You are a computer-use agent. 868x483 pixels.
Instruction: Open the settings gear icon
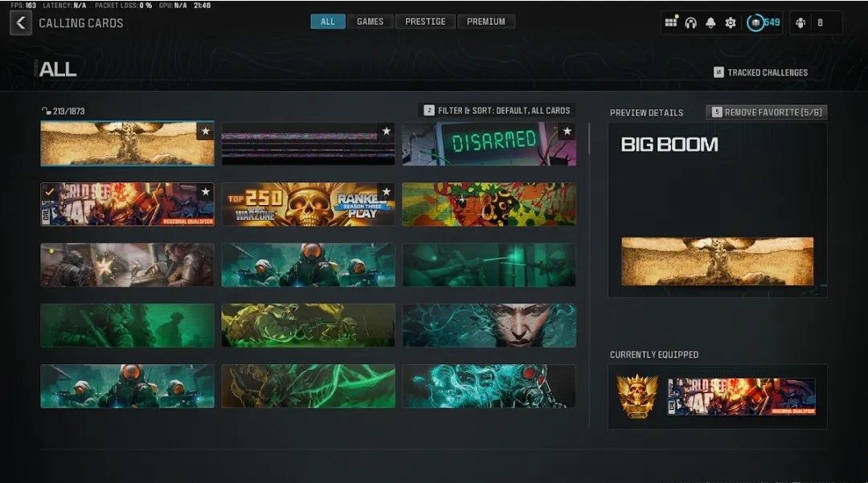[730, 23]
